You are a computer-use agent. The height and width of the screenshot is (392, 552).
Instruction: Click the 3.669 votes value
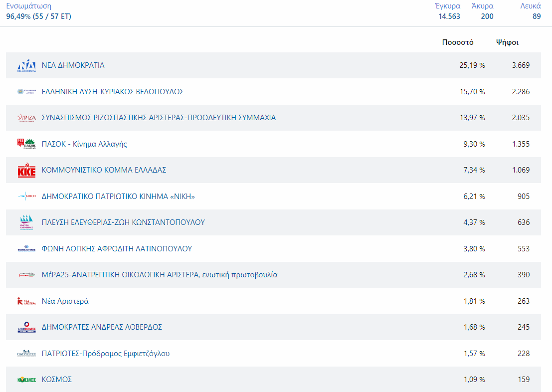tap(521, 65)
